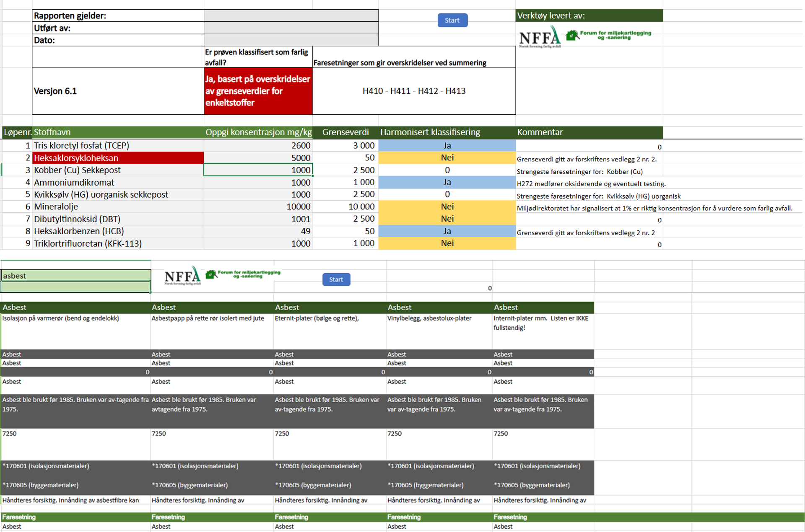Click the green asbest search cell
This screenshot has width=805, height=532.
[x=75, y=276]
